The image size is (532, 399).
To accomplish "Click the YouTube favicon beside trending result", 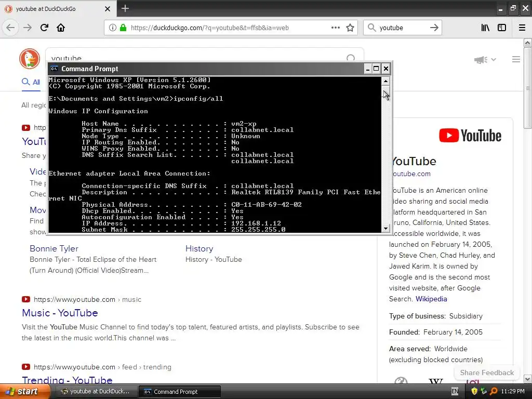I will (x=26, y=367).
